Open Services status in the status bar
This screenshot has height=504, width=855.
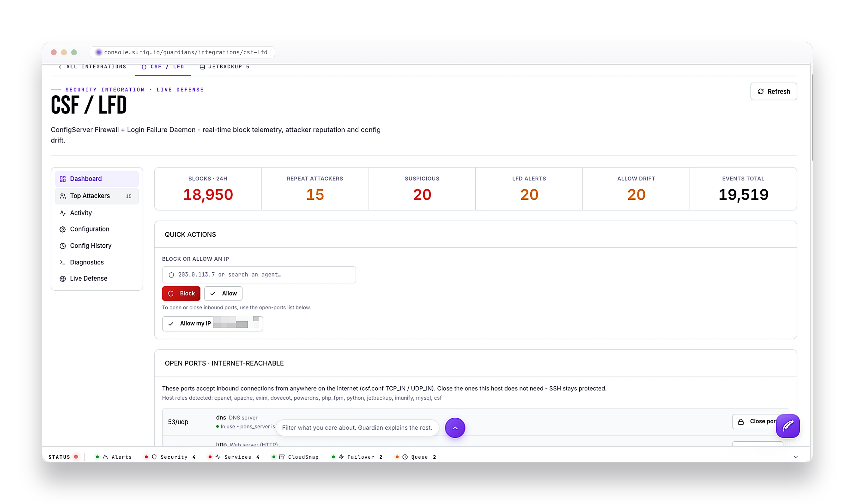tap(234, 457)
